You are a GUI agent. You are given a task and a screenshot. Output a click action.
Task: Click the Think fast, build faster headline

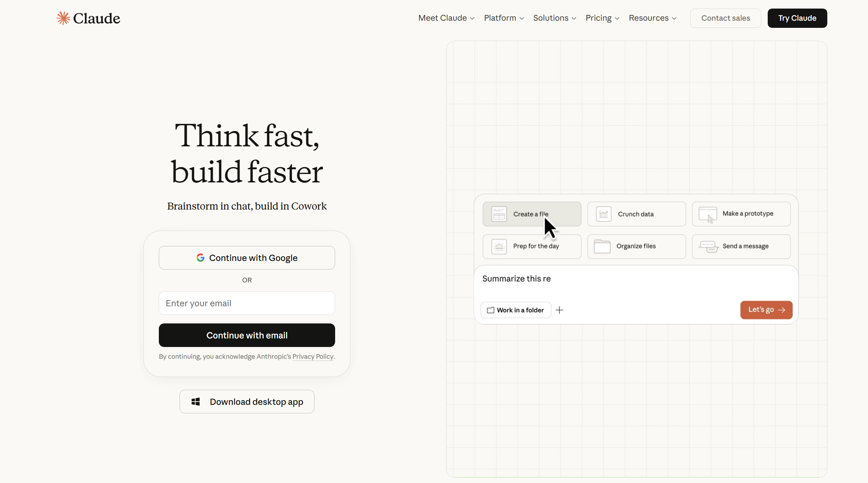(247, 154)
